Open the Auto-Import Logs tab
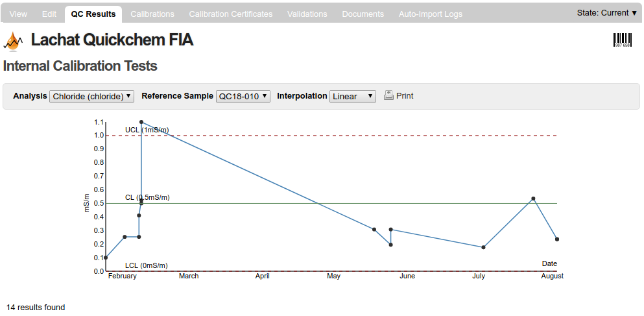 (x=431, y=14)
